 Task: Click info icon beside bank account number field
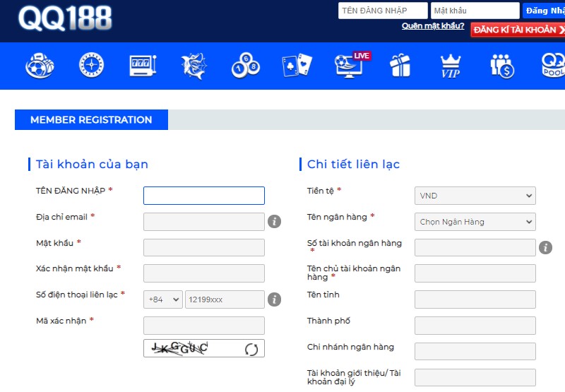[545, 247]
